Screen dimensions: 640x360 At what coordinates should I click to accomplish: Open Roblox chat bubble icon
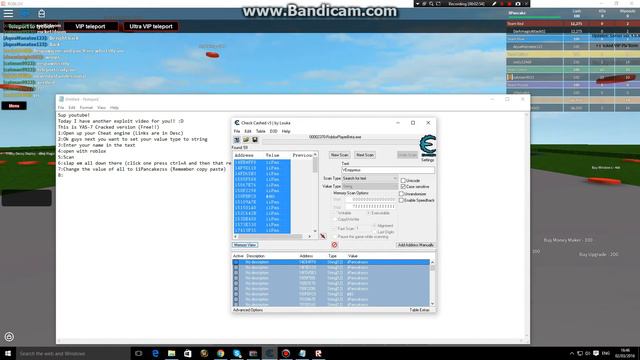point(25,13)
